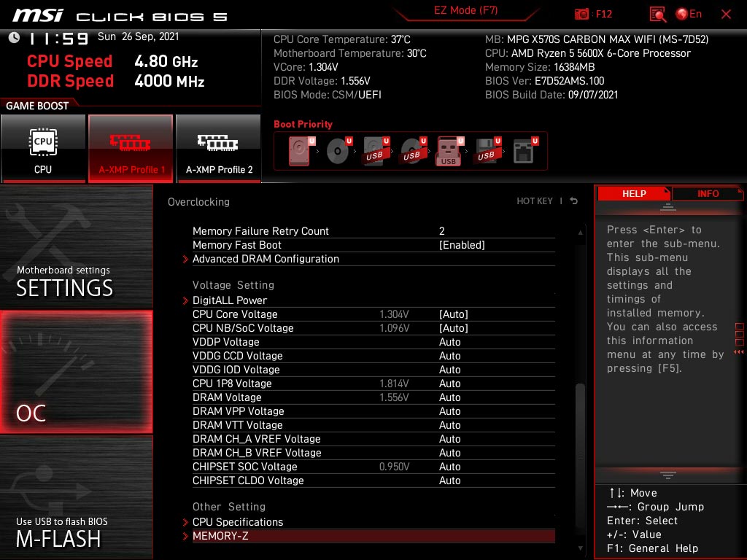
Task: Select VDDG IOD Voltage Auto field
Action: (449, 370)
